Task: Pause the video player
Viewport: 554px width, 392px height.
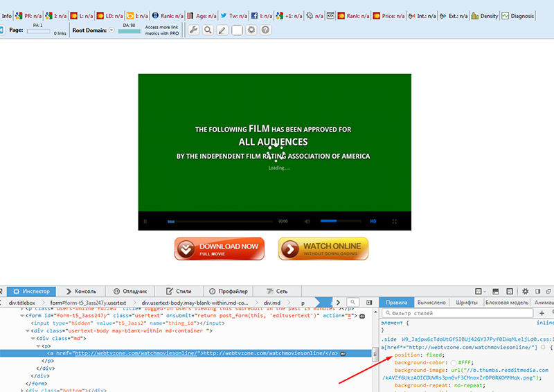Action: [145, 221]
